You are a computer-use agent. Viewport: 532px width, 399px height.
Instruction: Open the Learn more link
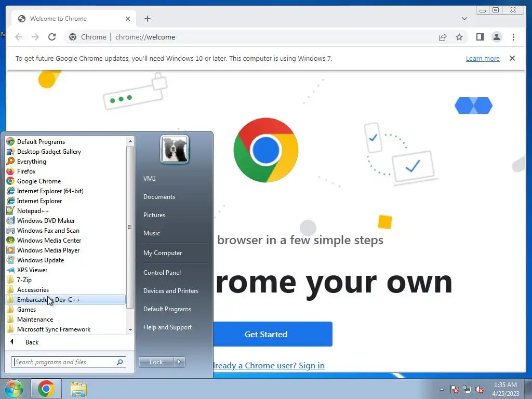[483, 58]
